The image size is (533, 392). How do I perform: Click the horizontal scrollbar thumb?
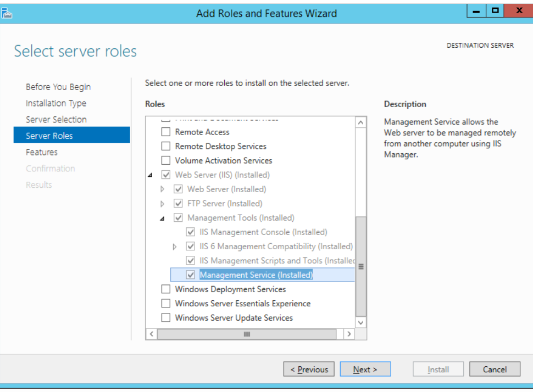pyautogui.click(x=247, y=334)
